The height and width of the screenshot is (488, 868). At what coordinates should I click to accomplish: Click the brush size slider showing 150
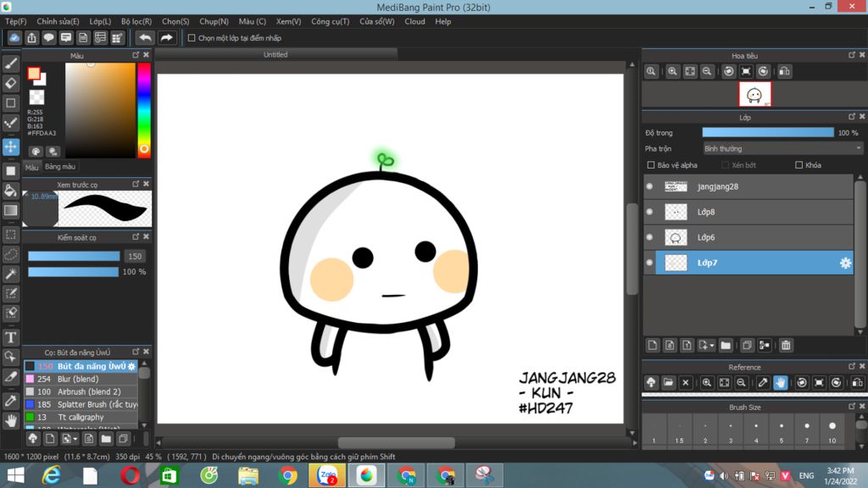coord(74,256)
